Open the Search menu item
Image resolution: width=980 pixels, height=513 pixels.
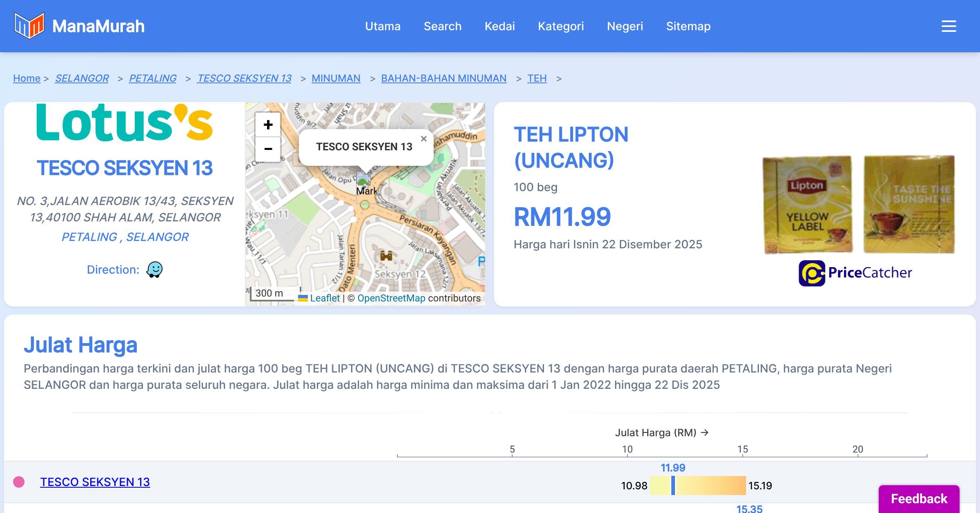click(x=442, y=26)
